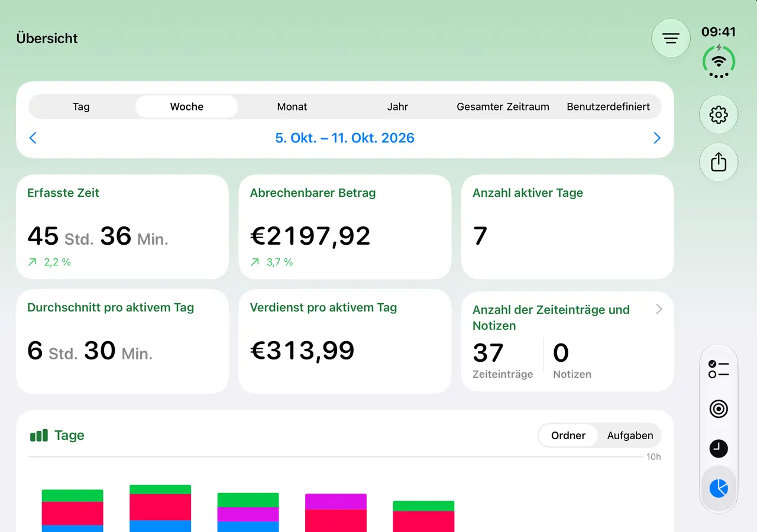The width and height of the screenshot is (757, 532).
Task: Click the date range 5. Okt. – 11. Okt. 2026
Action: coord(345,138)
